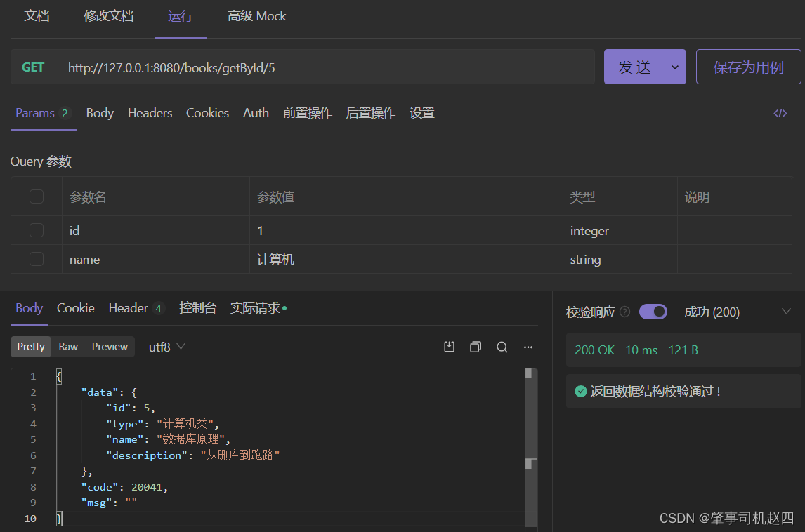The width and height of the screenshot is (805, 532).
Task: Open the response more-options ellipsis
Action: (528, 347)
